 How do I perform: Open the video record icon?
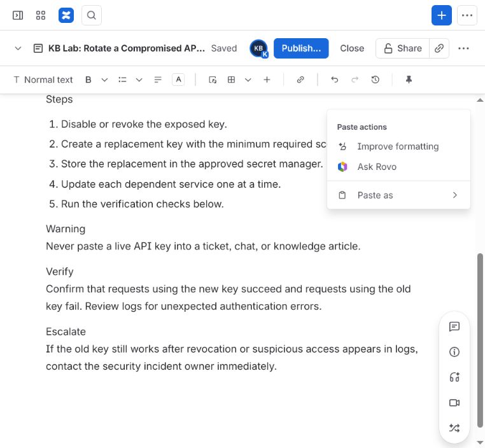point(454,403)
